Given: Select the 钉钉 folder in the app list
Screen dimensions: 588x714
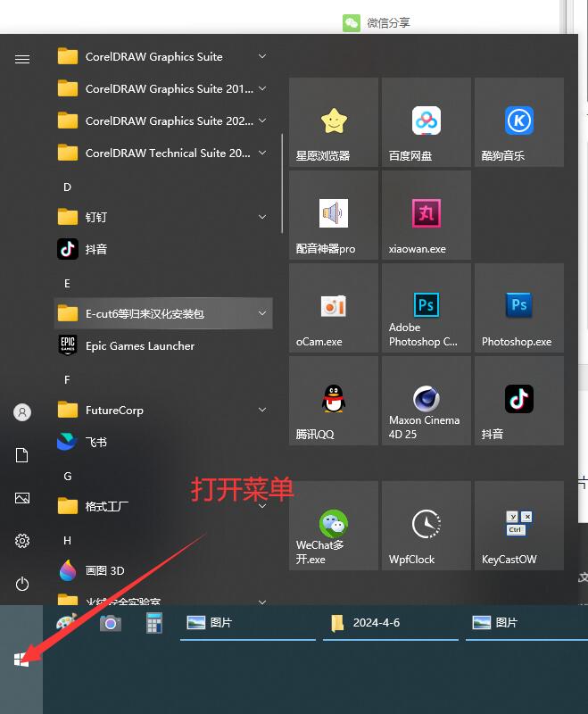Looking at the screenshot, I should [x=163, y=217].
